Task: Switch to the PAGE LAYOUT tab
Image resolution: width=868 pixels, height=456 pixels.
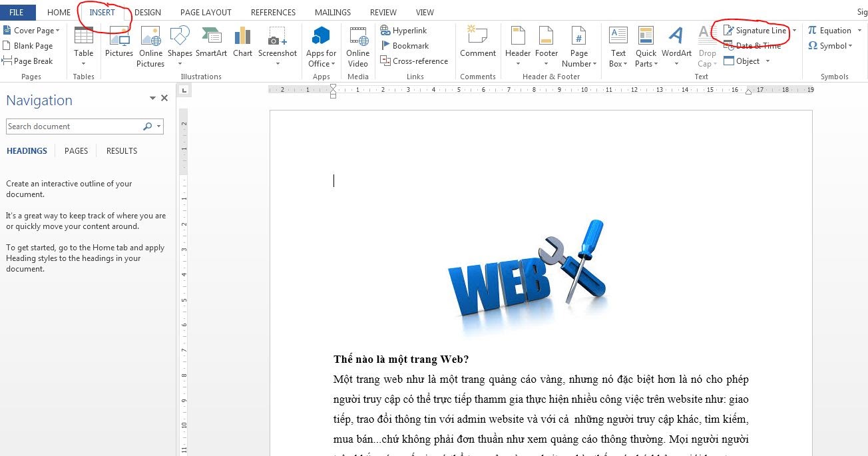Action: coord(206,13)
